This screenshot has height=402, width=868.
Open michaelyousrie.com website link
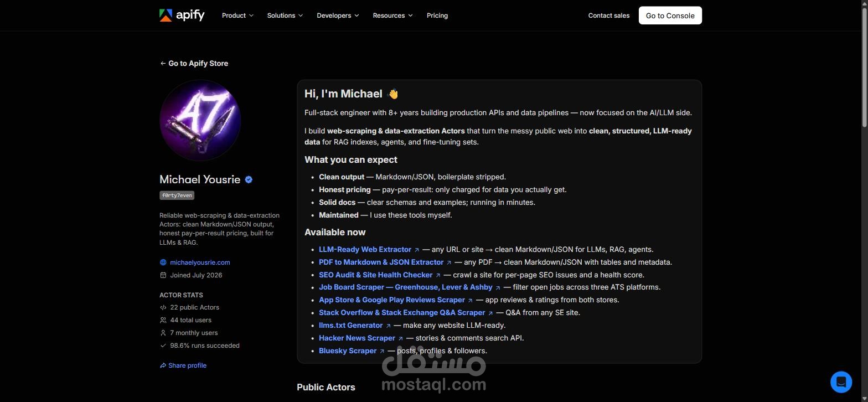[200, 262]
